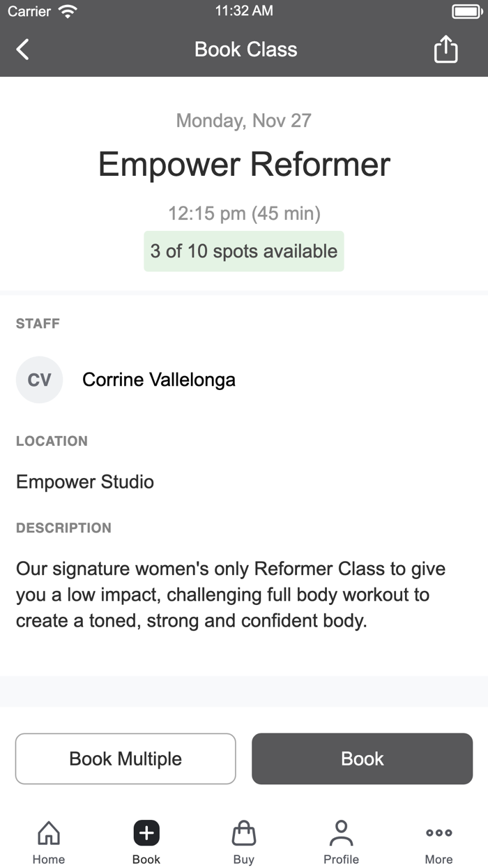Open the Home tab icon
Image resolution: width=488 pixels, height=868 pixels.
pos(48,832)
